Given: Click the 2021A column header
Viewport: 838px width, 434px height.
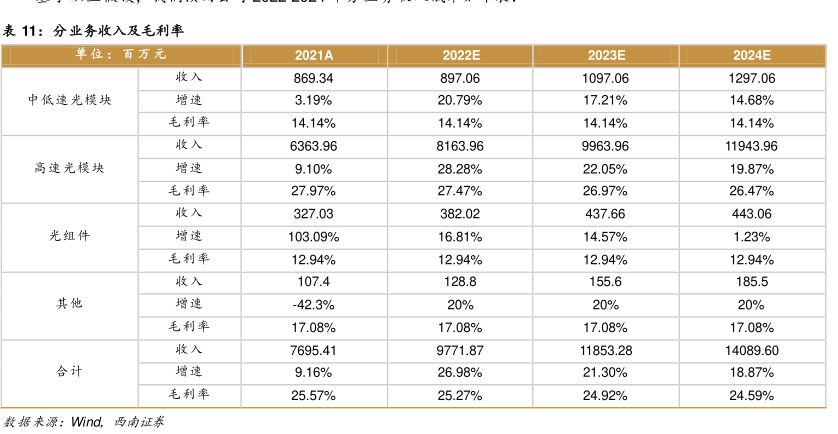Looking at the screenshot, I should click(313, 55).
